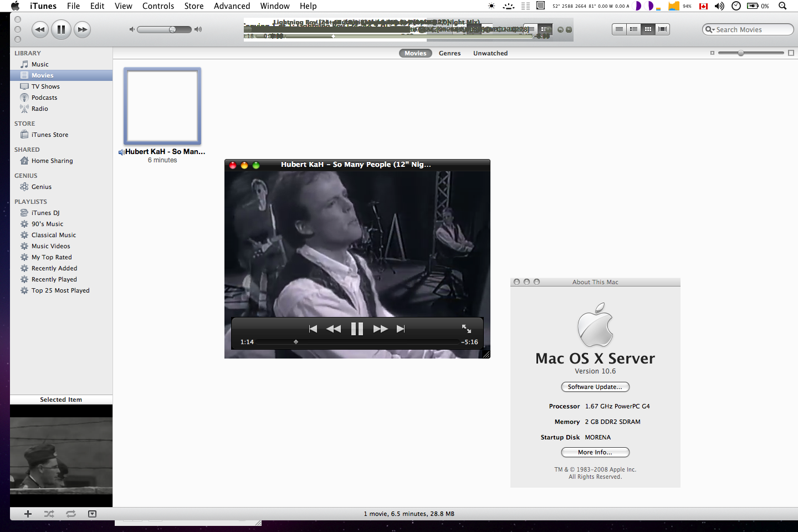Image resolution: width=798 pixels, height=532 pixels.
Task: Switch iTunes to Cover Flow view
Action: tap(663, 29)
